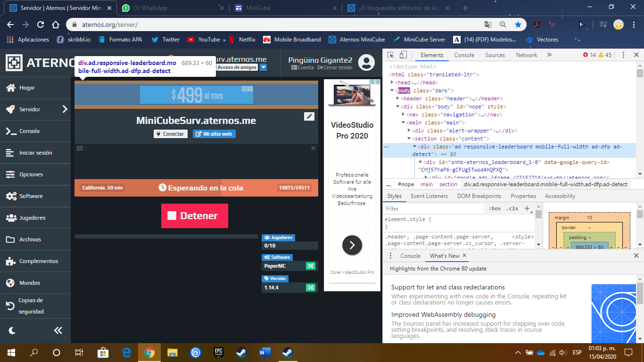Click the shuffle icon next to PaperMC
This screenshot has height=362, width=644.
[x=310, y=266]
